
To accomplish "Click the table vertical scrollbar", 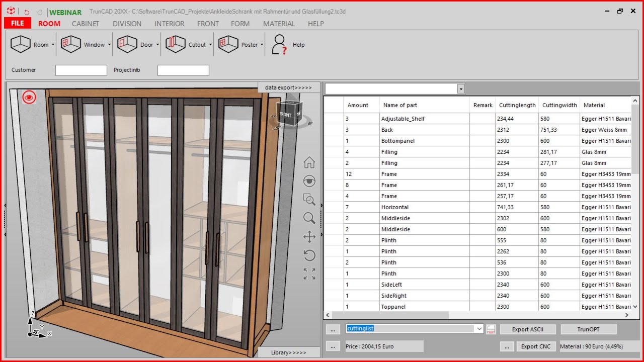I will [635, 204].
